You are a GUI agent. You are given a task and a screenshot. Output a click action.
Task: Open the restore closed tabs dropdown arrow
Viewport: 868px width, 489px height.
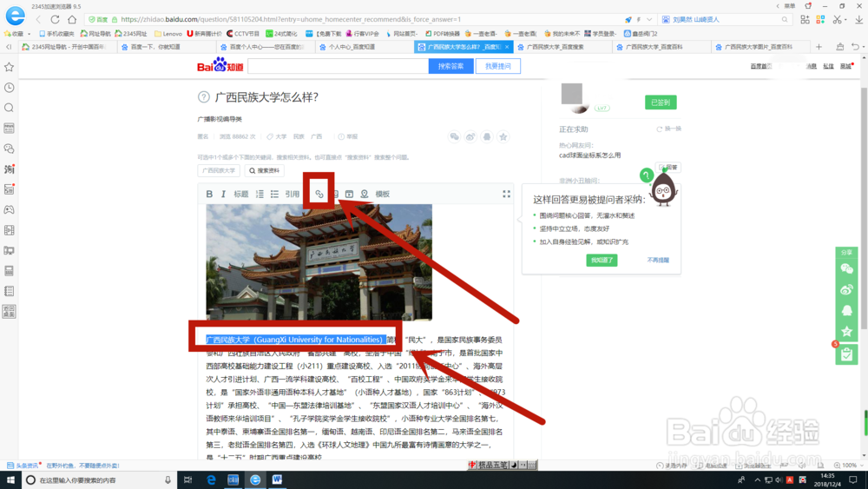(x=862, y=48)
